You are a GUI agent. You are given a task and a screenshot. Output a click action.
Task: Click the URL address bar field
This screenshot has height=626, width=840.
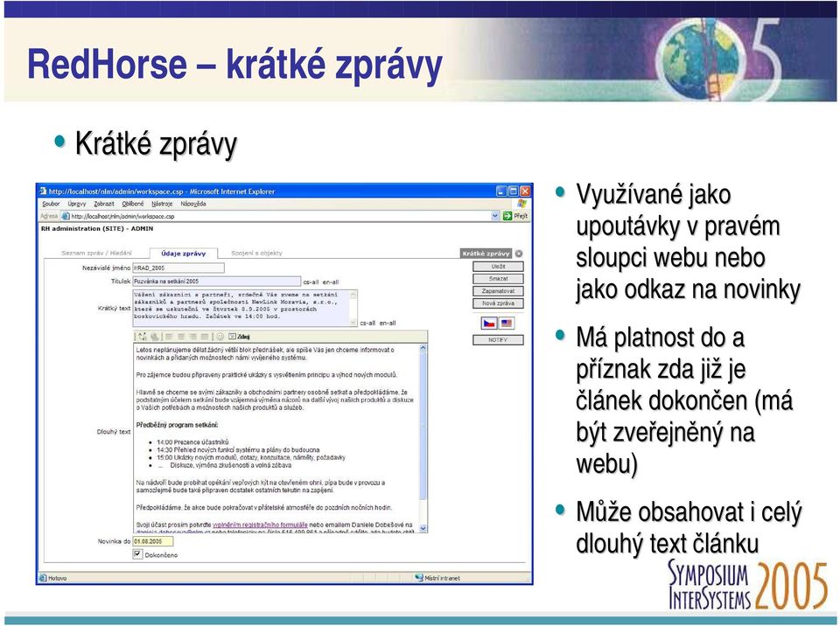click(x=280, y=216)
